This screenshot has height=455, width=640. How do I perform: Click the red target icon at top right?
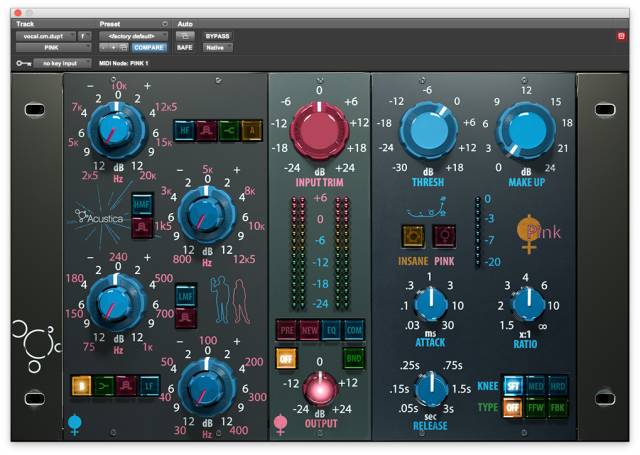621,36
